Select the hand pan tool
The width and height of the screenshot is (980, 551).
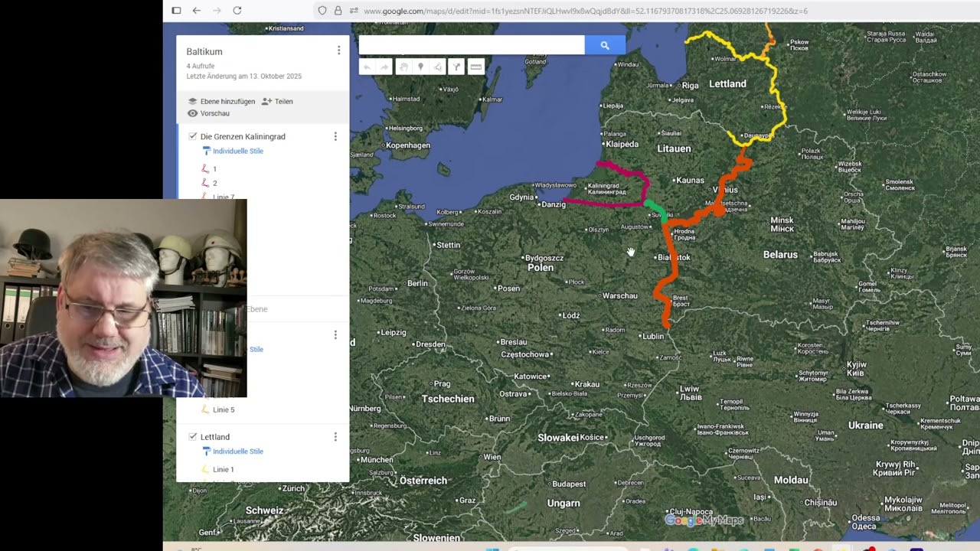click(x=403, y=67)
